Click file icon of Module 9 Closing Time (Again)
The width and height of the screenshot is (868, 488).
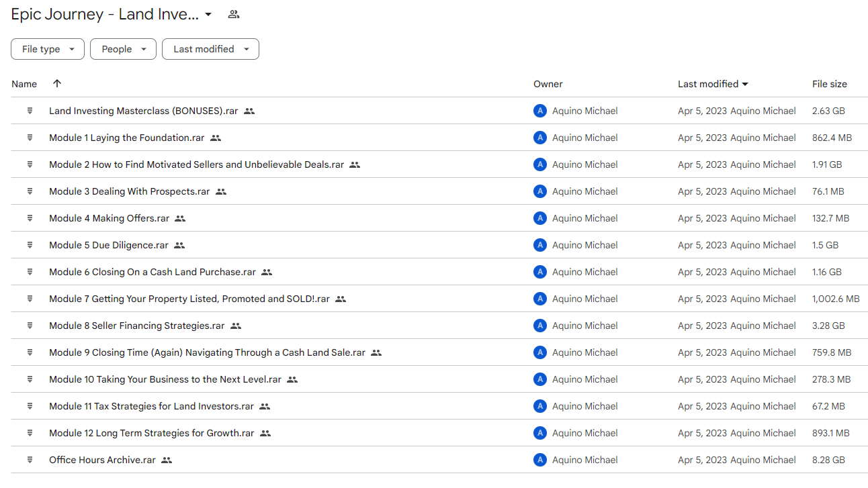(x=30, y=352)
